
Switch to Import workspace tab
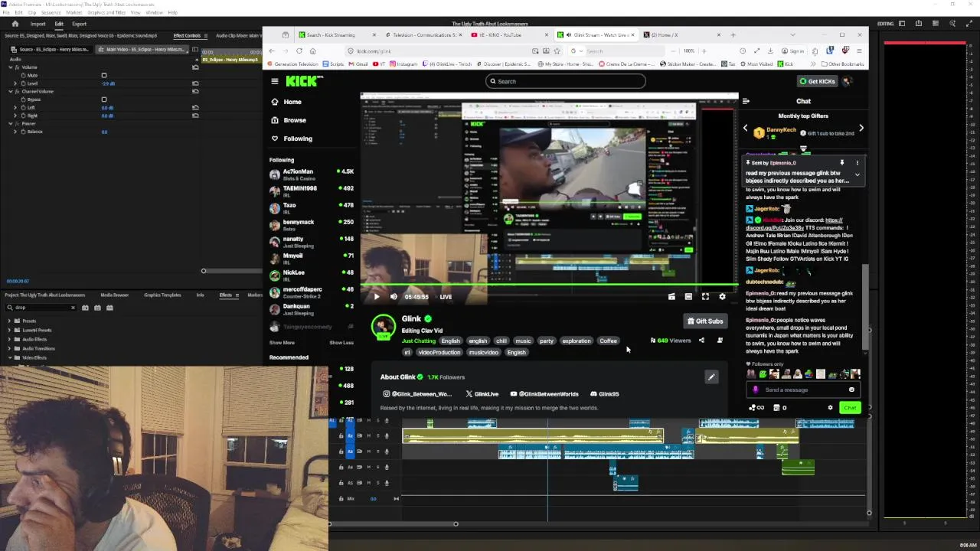38,24
